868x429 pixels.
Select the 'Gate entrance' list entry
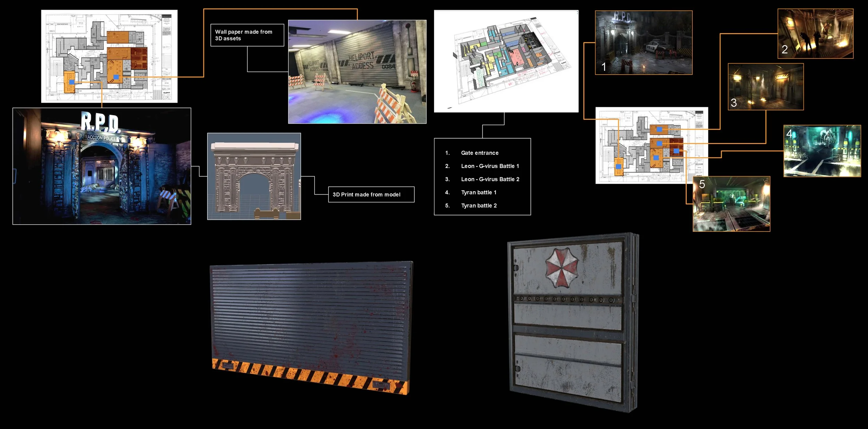tap(479, 153)
